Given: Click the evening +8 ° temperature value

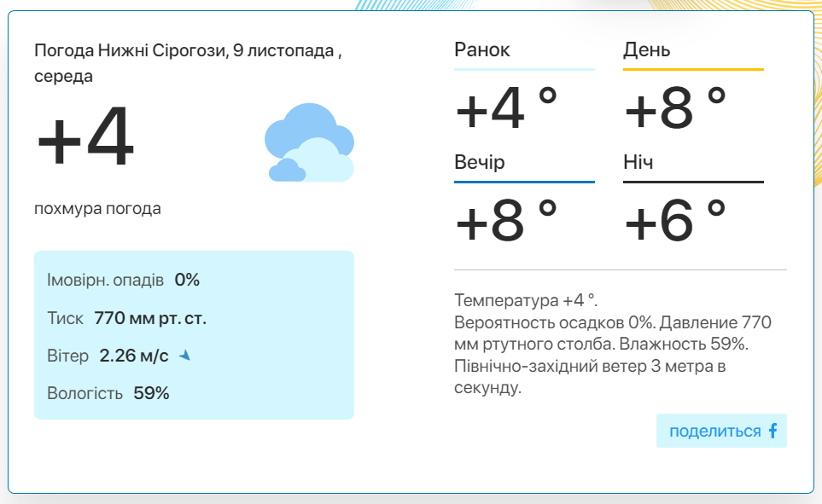Looking at the screenshot, I should click(506, 221).
